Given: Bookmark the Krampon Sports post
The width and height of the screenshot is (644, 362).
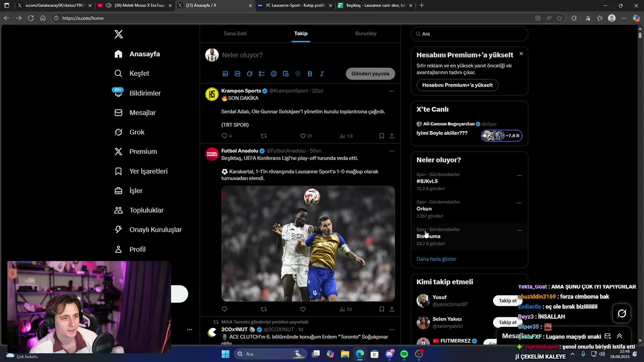Looking at the screenshot, I should pyautogui.click(x=382, y=136).
